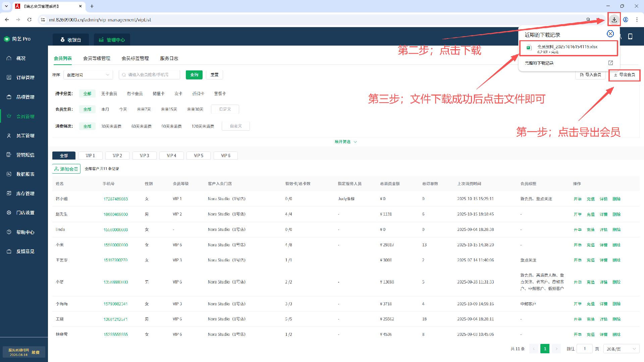Screen dimensions: 644x362
Task: Open 门店设置 settings in sidebar
Action: point(25,213)
